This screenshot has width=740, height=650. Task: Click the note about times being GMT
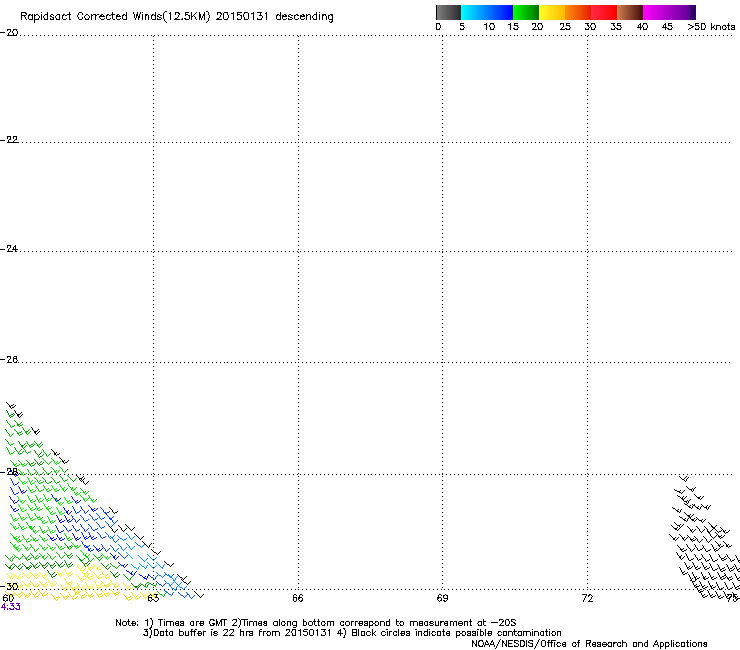(x=185, y=623)
